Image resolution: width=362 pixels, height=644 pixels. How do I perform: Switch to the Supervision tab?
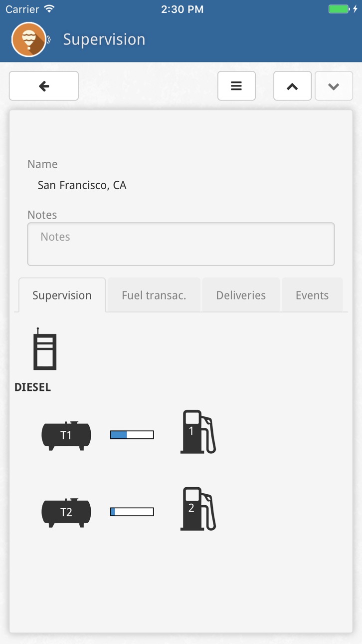click(x=62, y=295)
